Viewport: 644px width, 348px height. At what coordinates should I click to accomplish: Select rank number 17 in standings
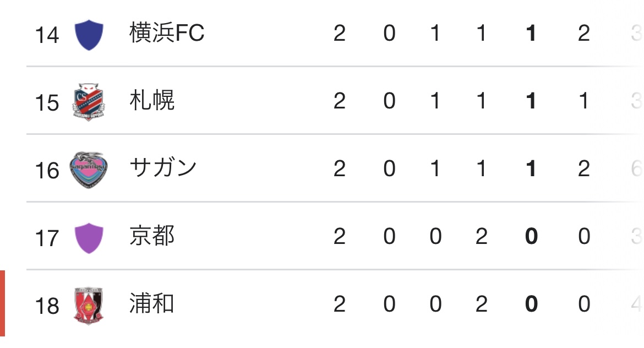point(47,238)
